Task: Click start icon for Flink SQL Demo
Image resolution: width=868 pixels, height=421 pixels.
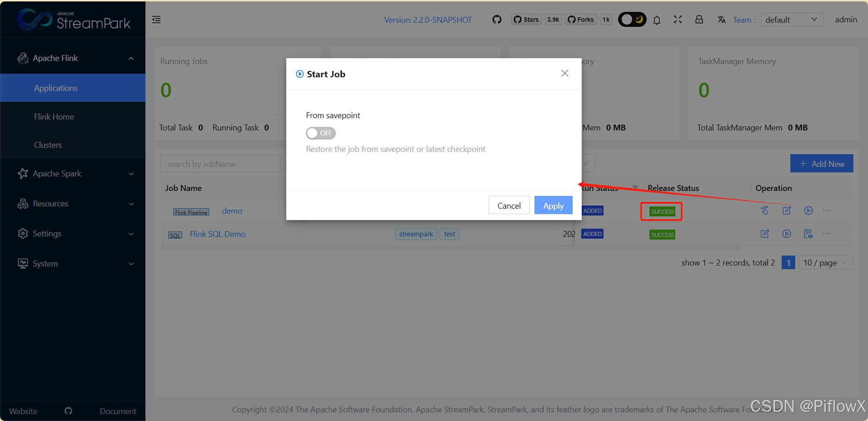Action: (x=787, y=234)
